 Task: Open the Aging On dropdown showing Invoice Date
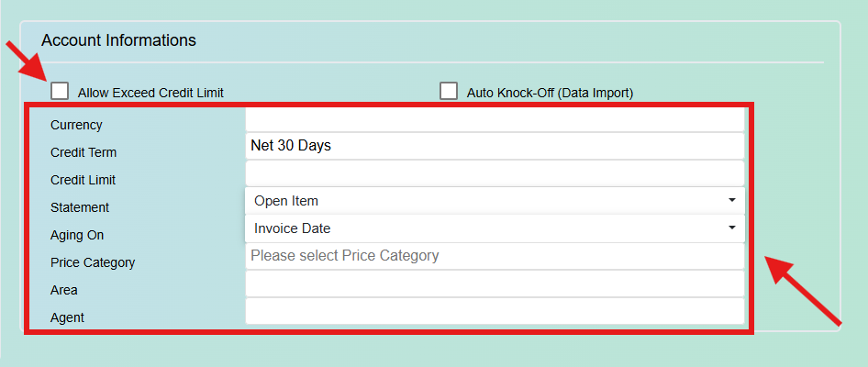tap(495, 228)
